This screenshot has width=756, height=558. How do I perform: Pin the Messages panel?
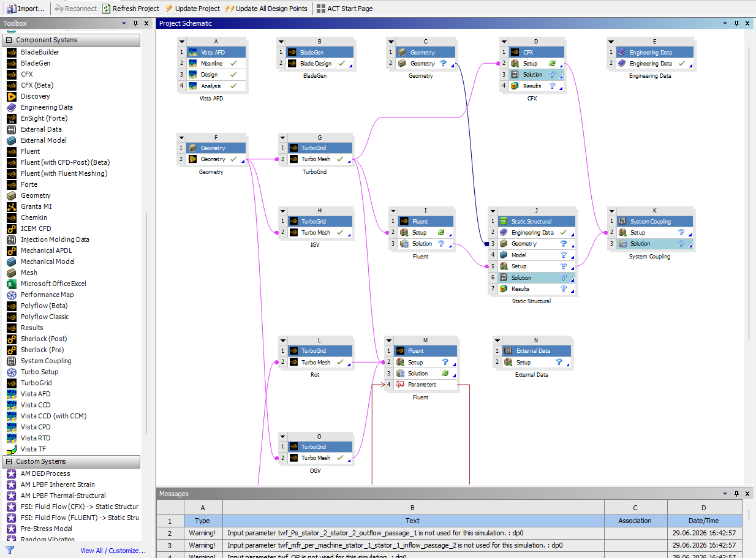(736, 494)
